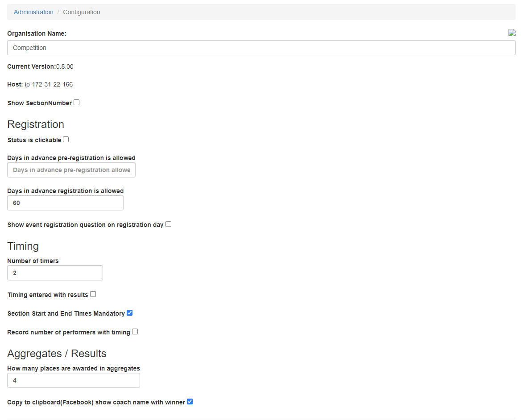Click the Number of timers label
Image resolution: width=525 pixels, height=420 pixels.
tap(33, 261)
